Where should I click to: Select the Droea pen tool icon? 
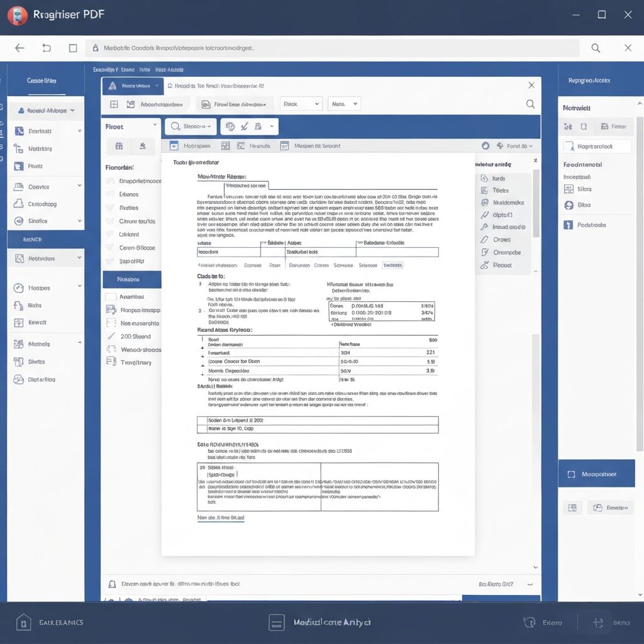point(484,240)
